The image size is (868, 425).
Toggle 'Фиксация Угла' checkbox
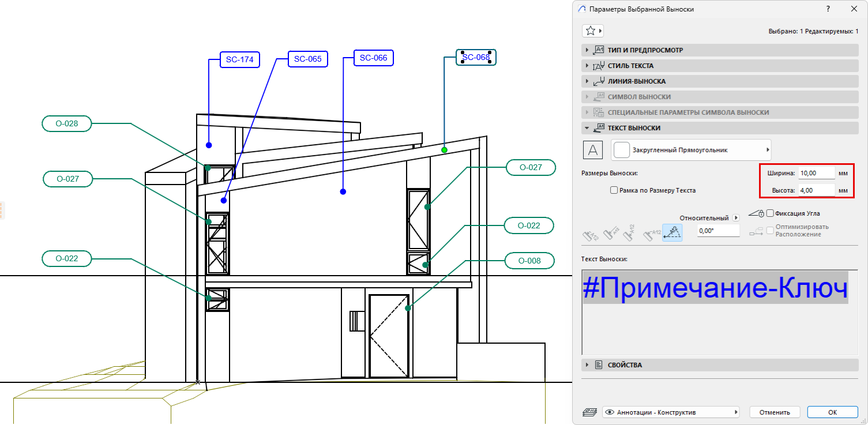tap(770, 213)
